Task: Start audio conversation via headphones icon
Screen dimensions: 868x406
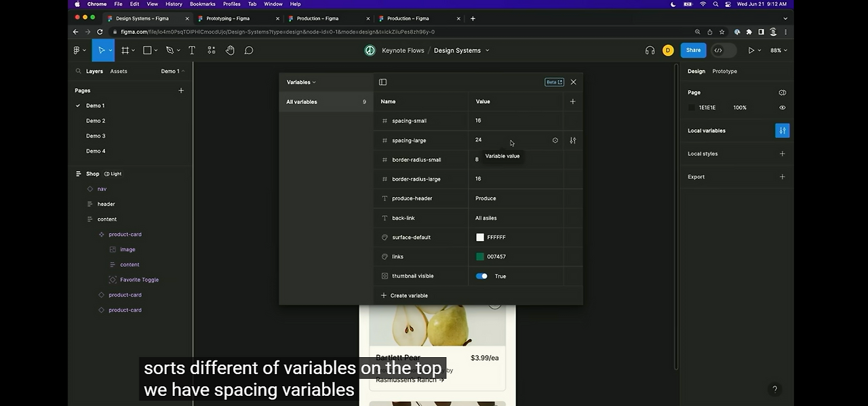Action: pos(650,50)
